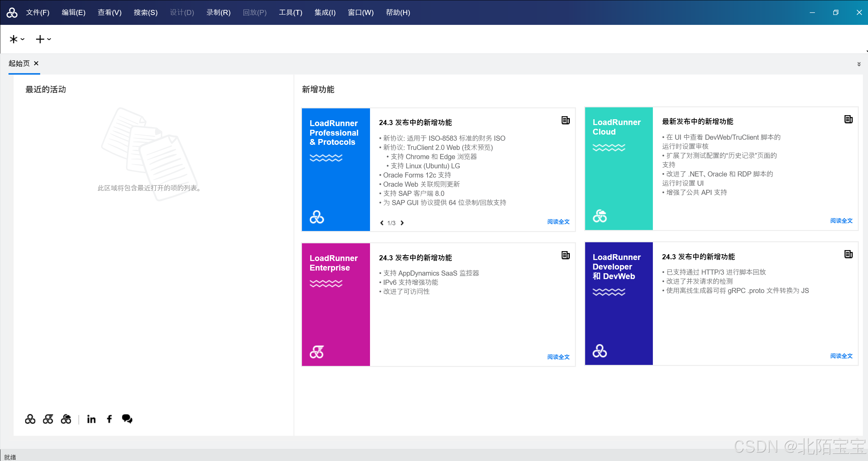Click the LoadRunner Professional logo icon at bottom
Screen dimensions: 868x461
pyautogui.click(x=30, y=419)
